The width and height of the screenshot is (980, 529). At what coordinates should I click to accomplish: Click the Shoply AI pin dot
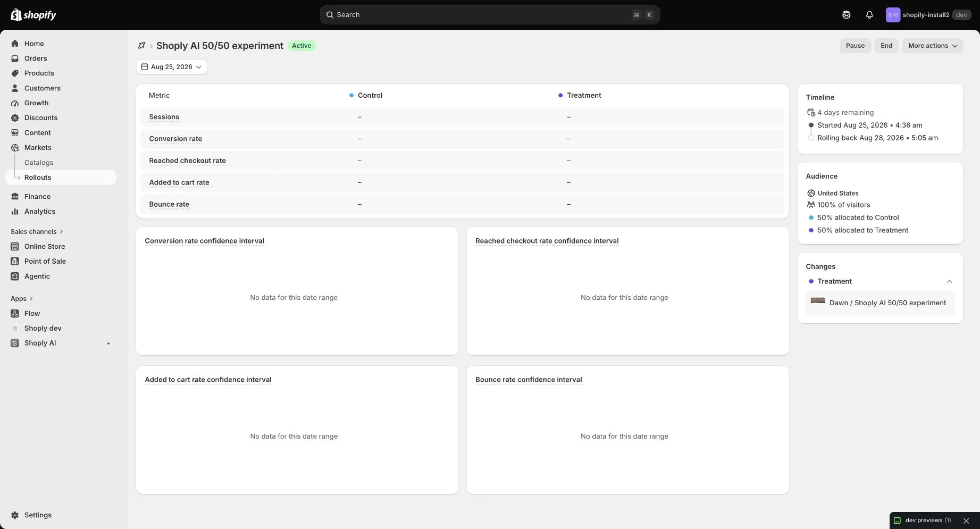point(108,343)
